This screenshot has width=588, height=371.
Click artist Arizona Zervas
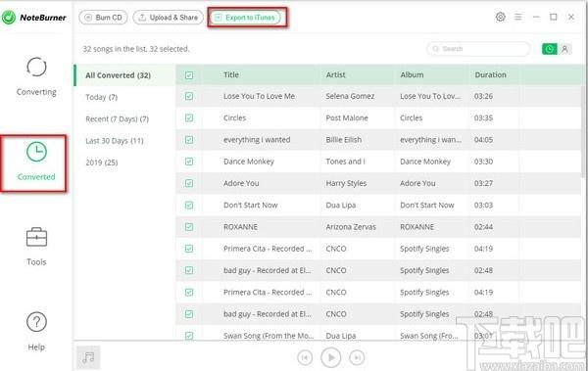351,227
